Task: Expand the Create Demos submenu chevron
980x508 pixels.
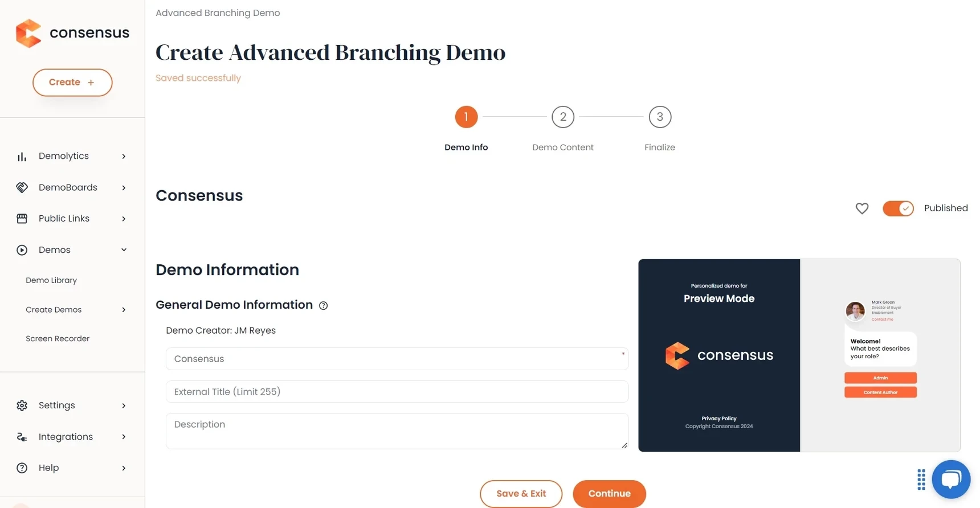Action: click(x=124, y=310)
